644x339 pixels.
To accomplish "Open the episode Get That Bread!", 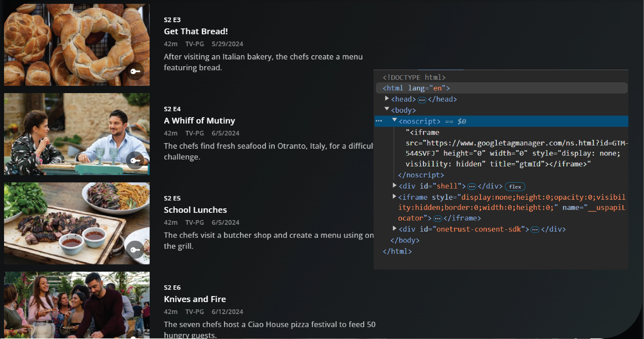I will [x=196, y=32].
